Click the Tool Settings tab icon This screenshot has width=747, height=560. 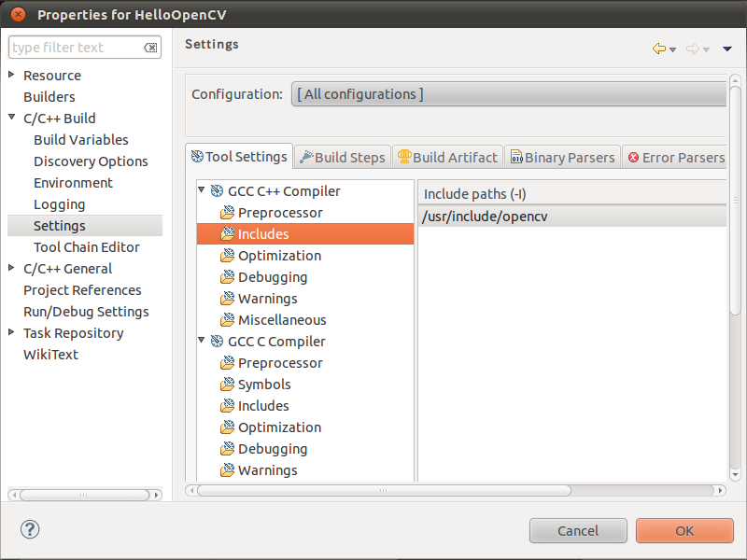pos(197,156)
